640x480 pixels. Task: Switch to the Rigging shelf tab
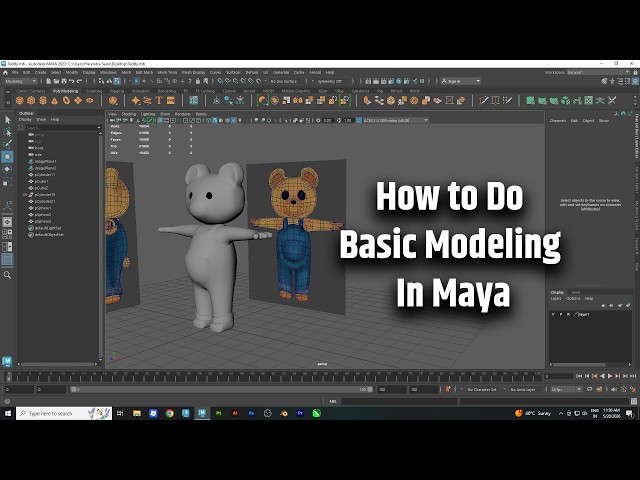[117, 91]
